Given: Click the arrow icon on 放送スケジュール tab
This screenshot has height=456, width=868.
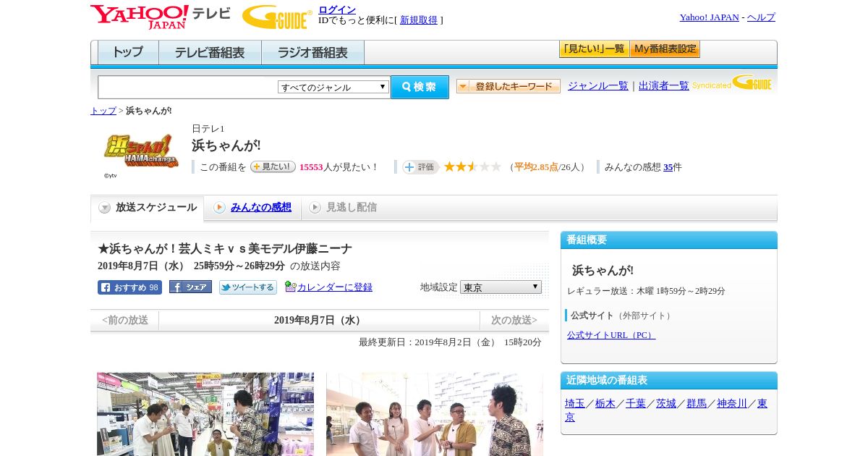Looking at the screenshot, I should (x=105, y=208).
